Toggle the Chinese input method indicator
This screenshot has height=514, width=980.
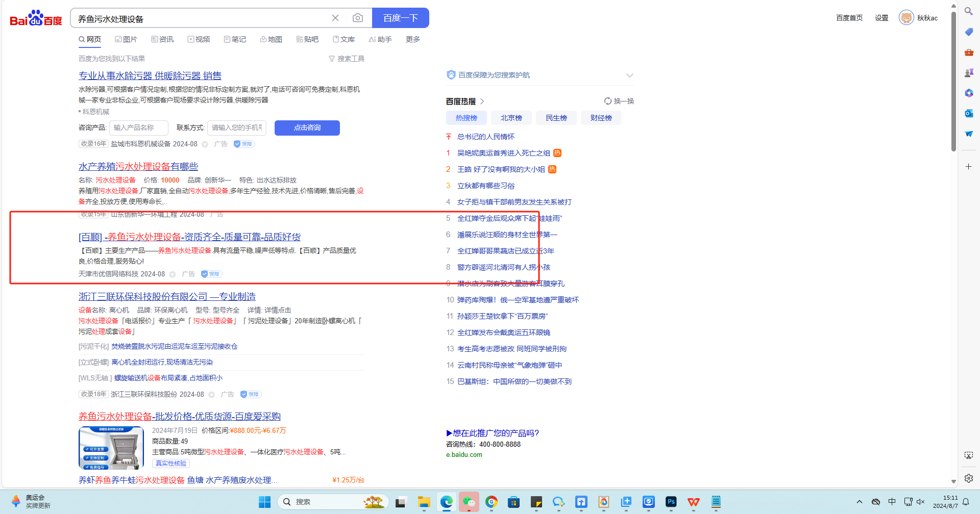(x=892, y=502)
